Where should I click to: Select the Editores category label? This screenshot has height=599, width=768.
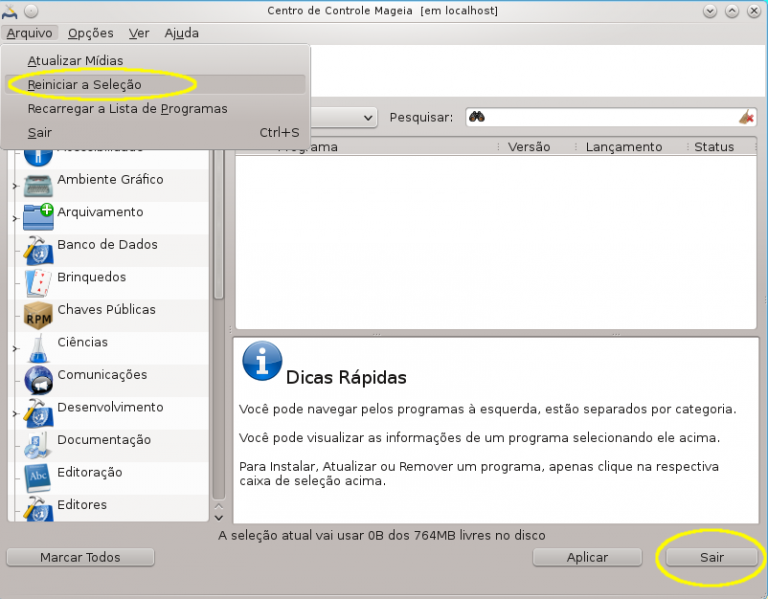[x=82, y=504]
